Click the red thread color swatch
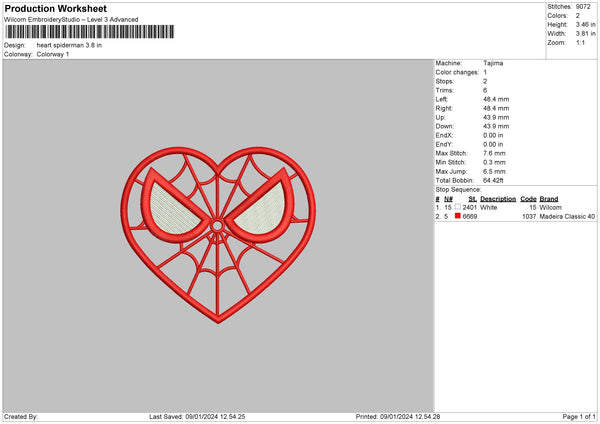 tap(458, 216)
